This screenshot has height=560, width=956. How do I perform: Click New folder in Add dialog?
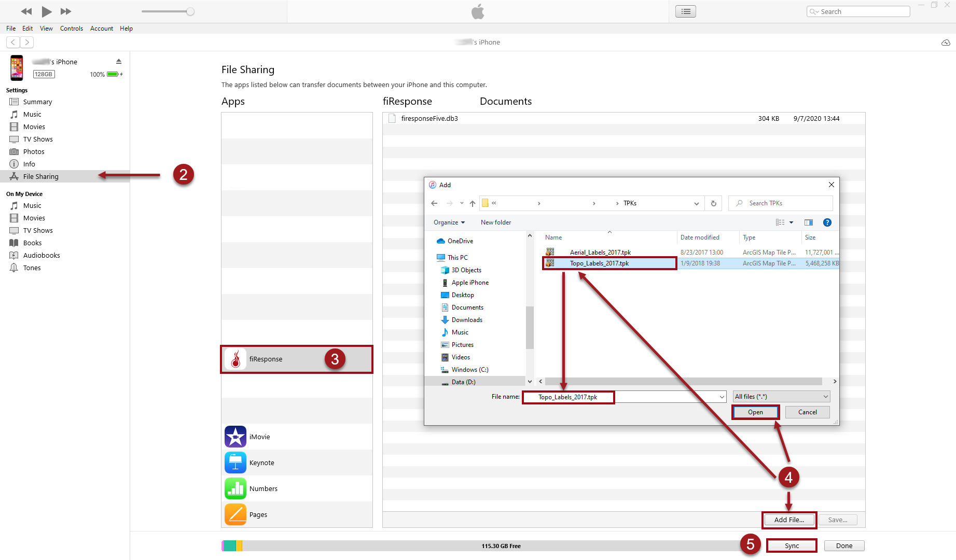(x=496, y=222)
